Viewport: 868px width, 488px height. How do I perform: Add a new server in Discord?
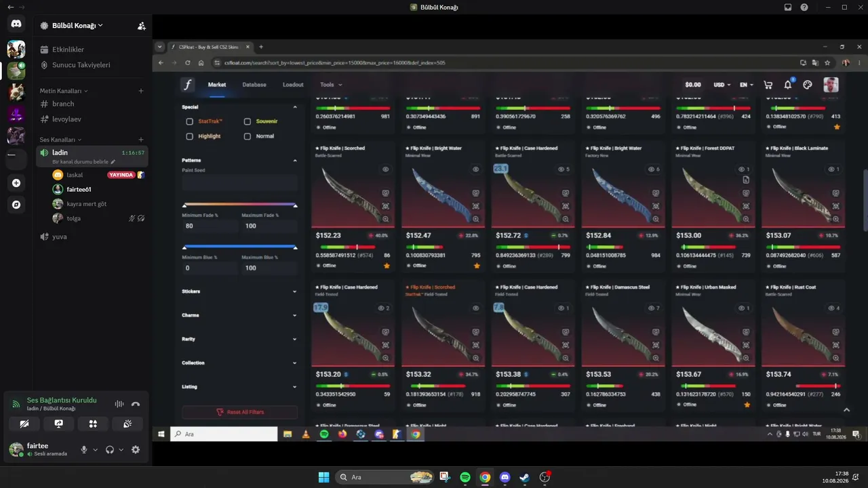point(16,183)
